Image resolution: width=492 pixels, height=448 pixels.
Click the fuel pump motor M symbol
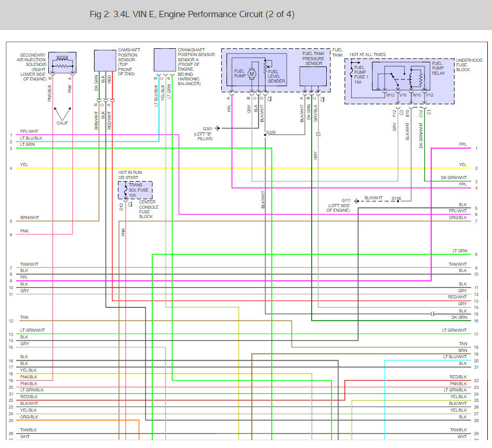tap(252, 74)
